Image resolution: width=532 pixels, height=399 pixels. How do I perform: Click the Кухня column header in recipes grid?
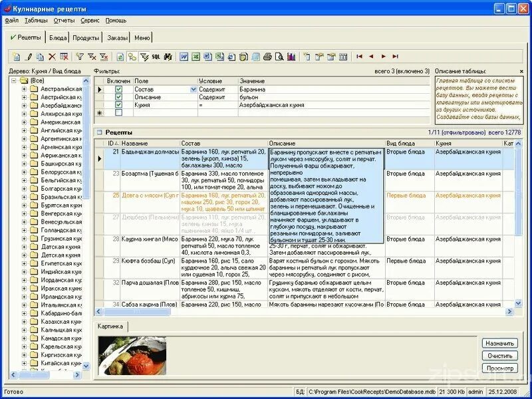[x=467, y=144]
